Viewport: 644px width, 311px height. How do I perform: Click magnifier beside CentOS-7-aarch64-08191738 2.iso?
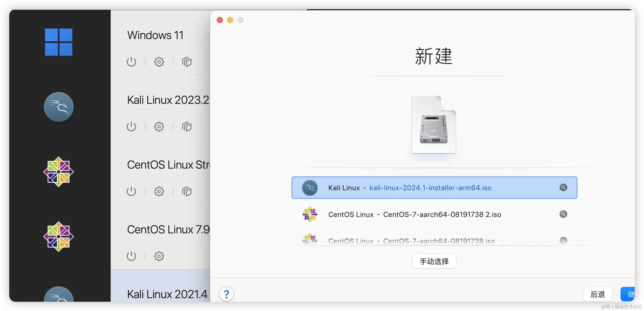click(563, 214)
